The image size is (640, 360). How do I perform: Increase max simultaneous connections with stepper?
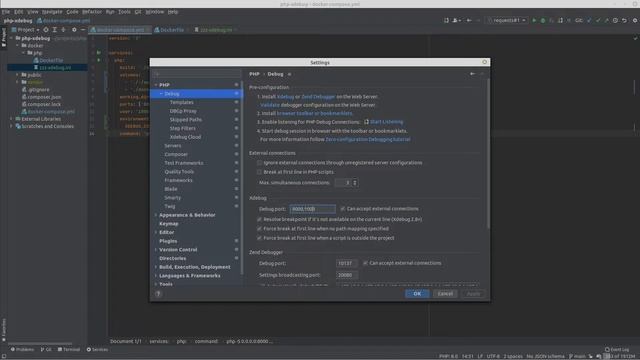355,181
